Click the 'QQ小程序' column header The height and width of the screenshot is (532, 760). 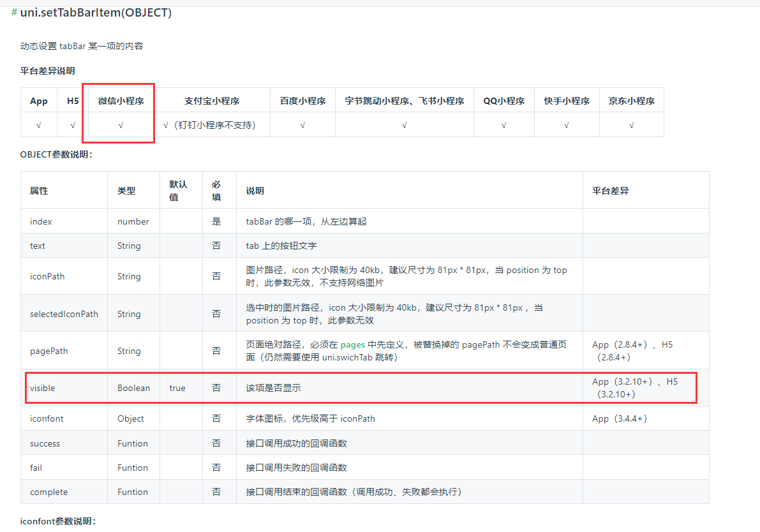coord(503,101)
